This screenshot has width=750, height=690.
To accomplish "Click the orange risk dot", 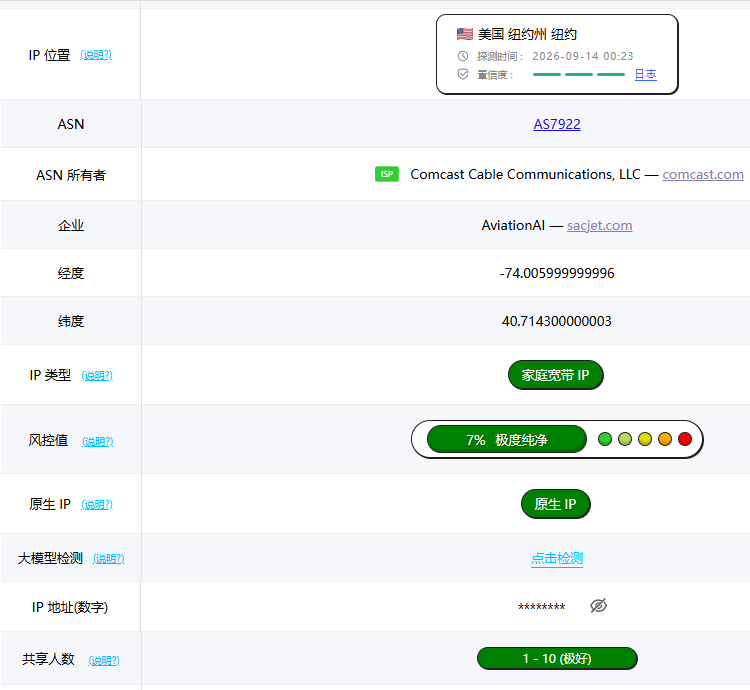I will 665,439.
